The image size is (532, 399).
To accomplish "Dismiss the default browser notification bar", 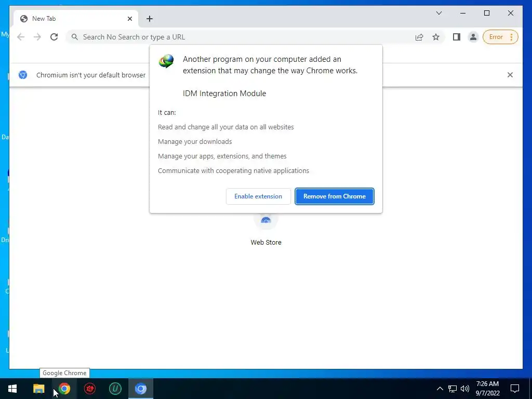I will pos(510,75).
